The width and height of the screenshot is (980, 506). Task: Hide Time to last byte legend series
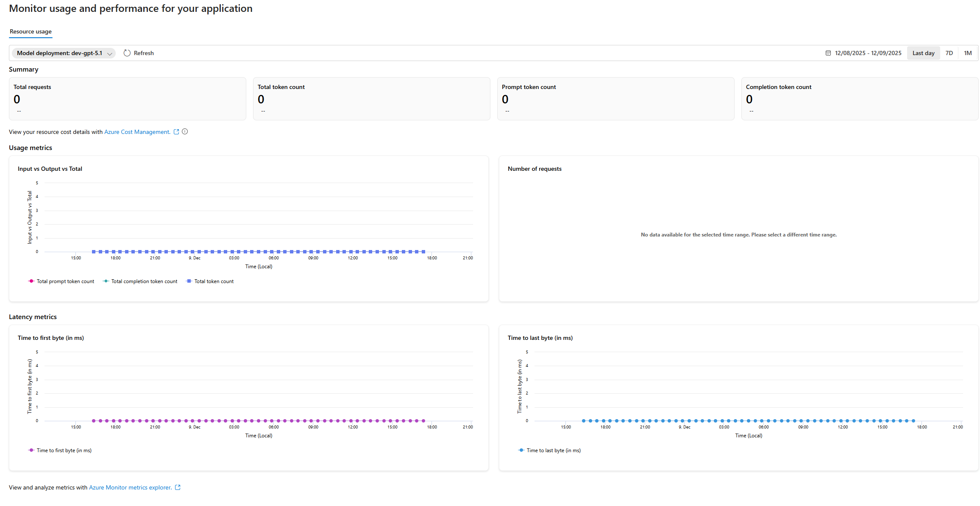553,450
